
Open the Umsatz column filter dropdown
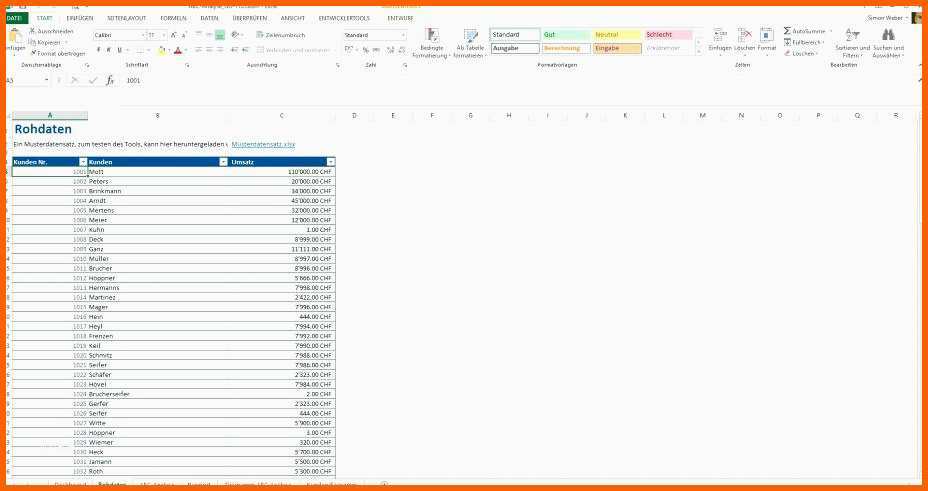(330, 162)
